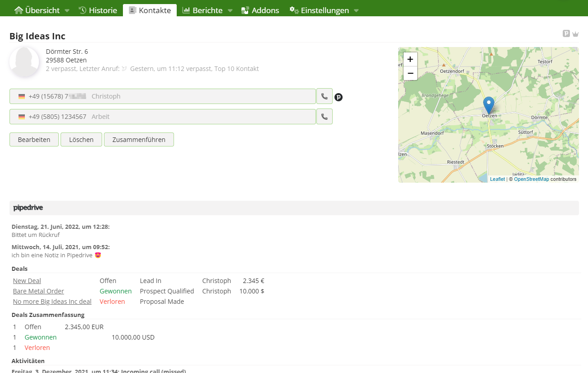Click the Zusammenführen button
This screenshot has width=588, height=373.
click(x=139, y=140)
